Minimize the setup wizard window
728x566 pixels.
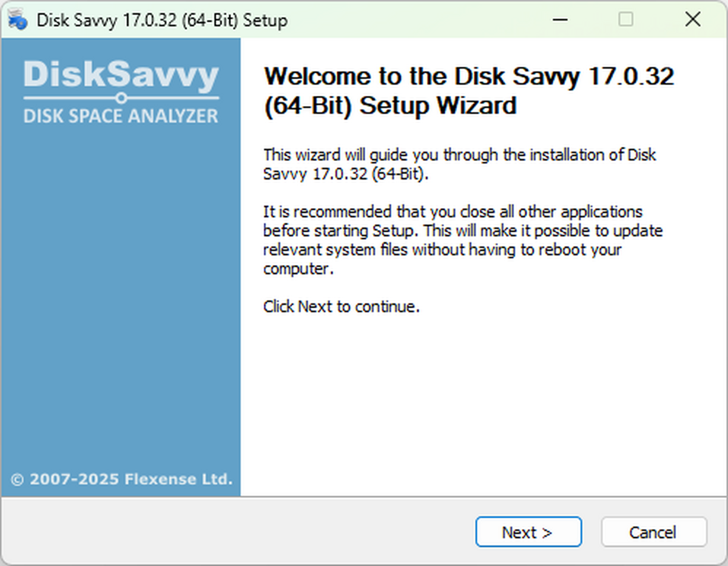tap(559, 19)
